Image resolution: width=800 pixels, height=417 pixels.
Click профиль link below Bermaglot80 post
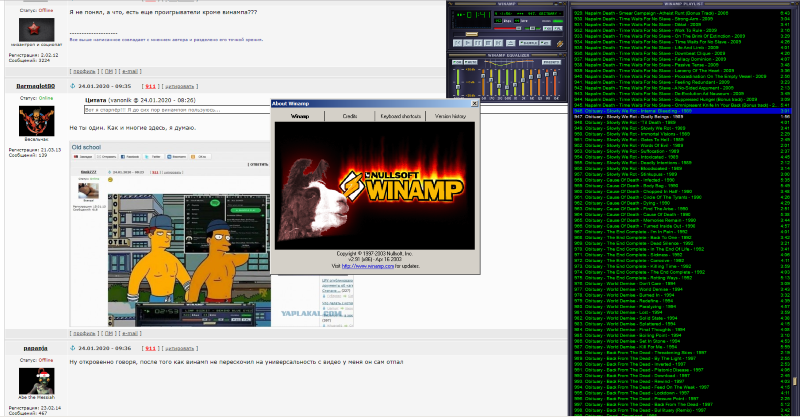pyautogui.click(x=84, y=333)
